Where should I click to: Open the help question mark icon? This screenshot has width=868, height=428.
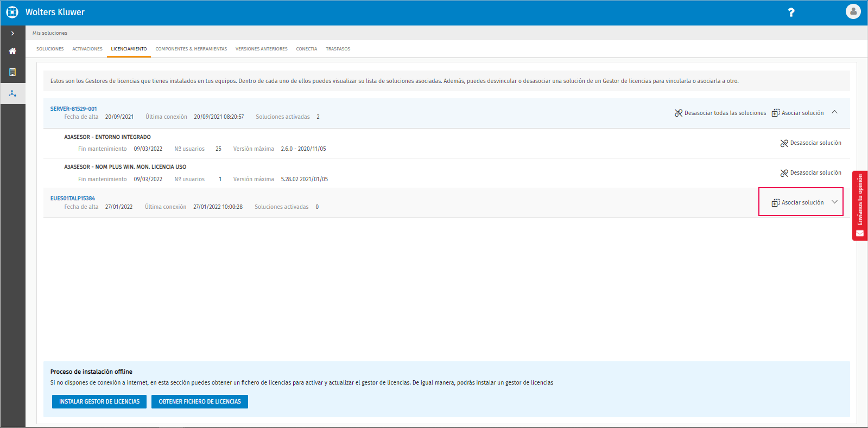(791, 12)
